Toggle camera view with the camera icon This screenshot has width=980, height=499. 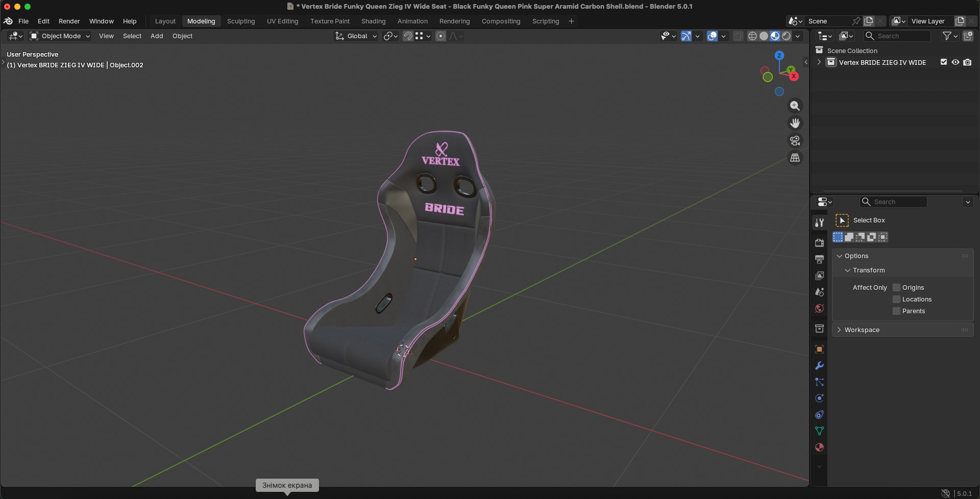click(795, 140)
